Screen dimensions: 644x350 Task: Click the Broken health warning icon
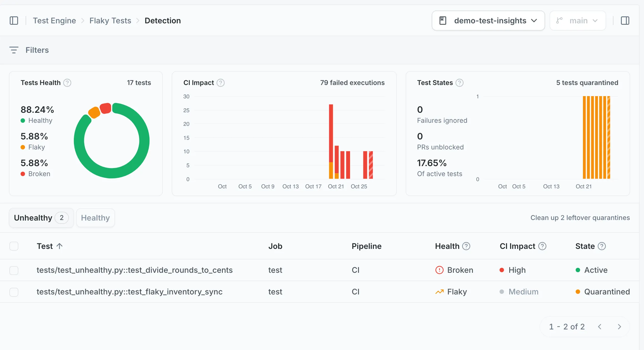click(x=440, y=270)
